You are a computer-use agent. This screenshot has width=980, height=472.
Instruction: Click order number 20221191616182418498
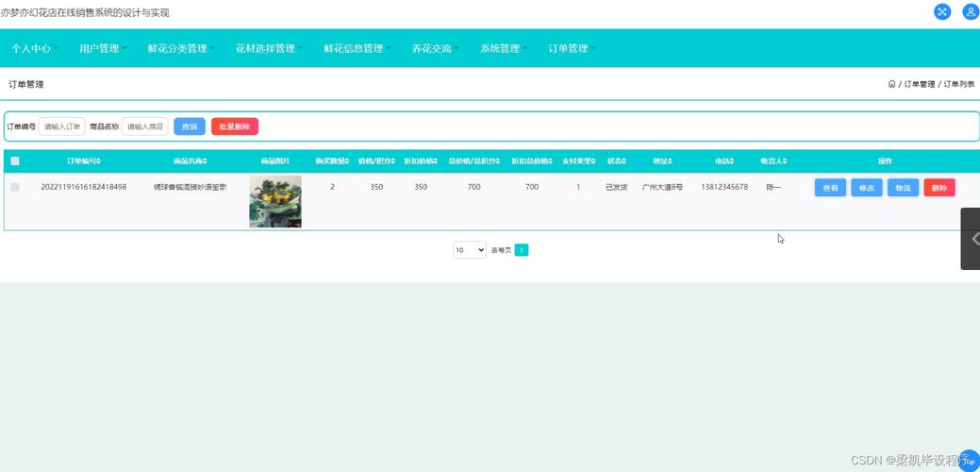pos(84,187)
